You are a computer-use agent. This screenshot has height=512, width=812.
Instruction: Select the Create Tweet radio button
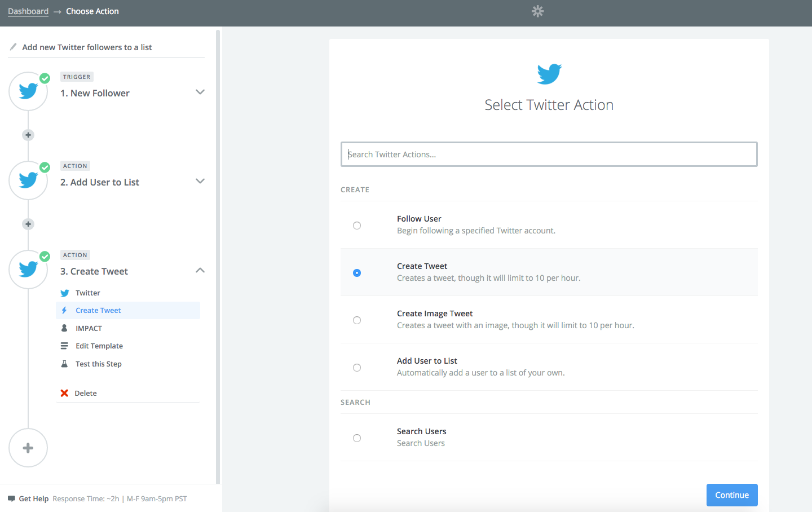[357, 273]
